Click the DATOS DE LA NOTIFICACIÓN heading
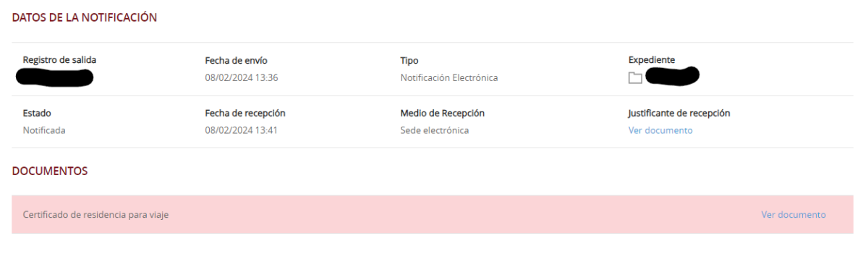Screen dimensions: 868x267 pyautogui.click(x=85, y=17)
